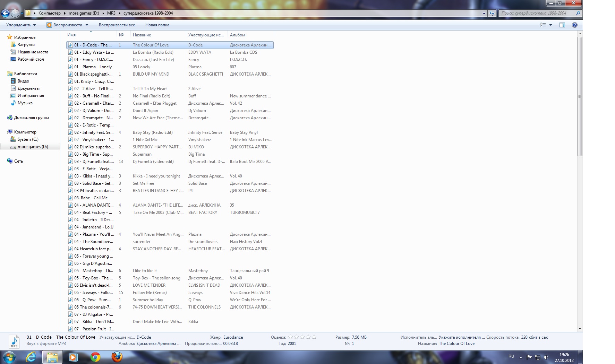The width and height of the screenshot is (615, 364).
Task: Click Избранное star header in sidebar
Action: tap(25, 37)
